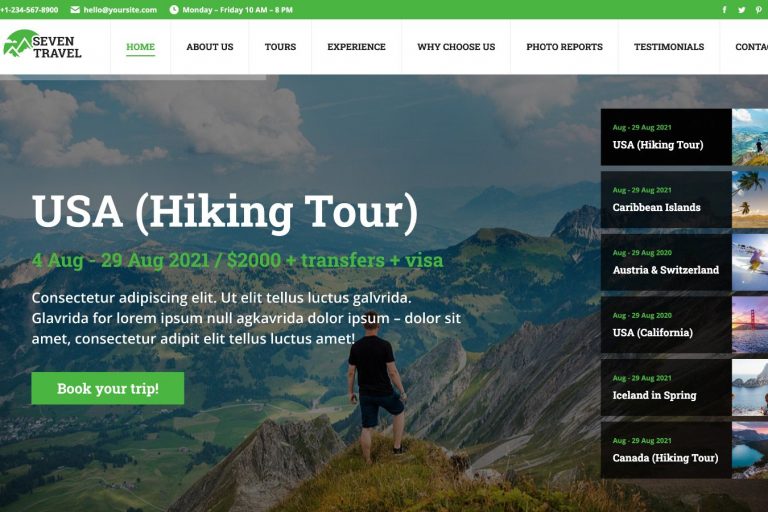Click the hello@yoursite.com email link
The width and height of the screenshot is (768, 512).
(120, 10)
